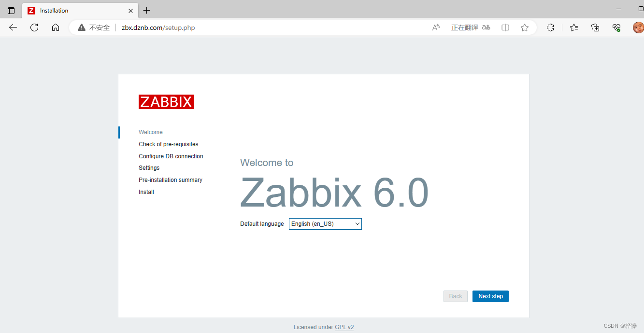This screenshot has height=333, width=644.
Task: Select the Settings setup step
Action: coord(149,168)
